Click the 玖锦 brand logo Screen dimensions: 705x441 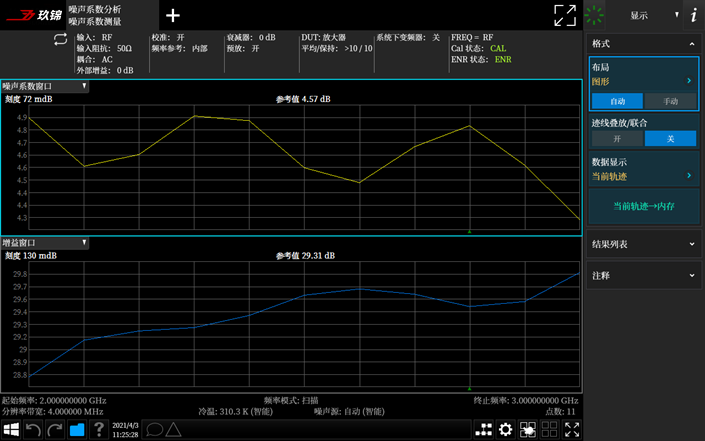point(34,15)
